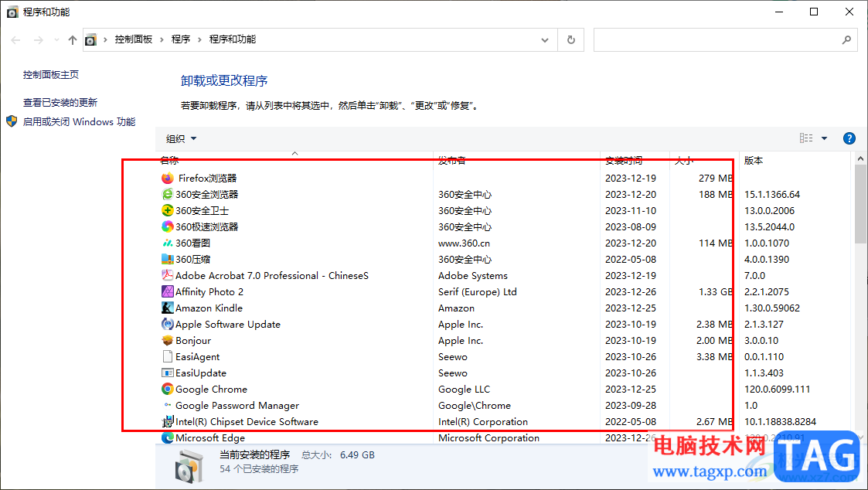
Task: Click the Adobe Acrobat 7.0 icon
Action: point(167,275)
